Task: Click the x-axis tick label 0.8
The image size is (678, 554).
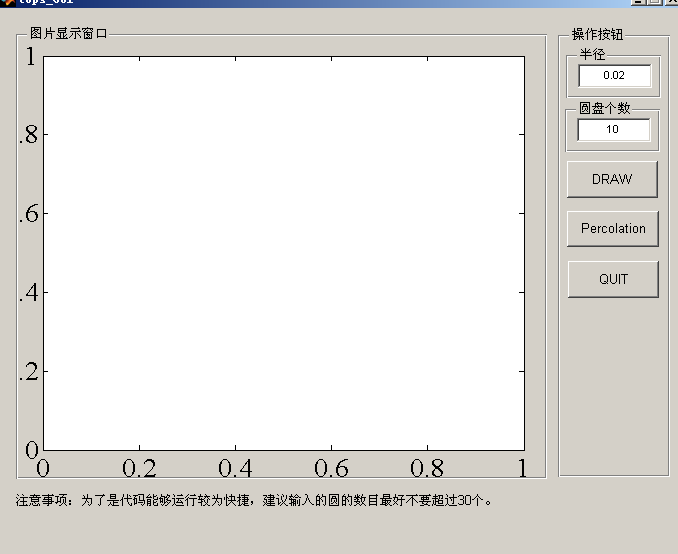Action: click(427, 468)
